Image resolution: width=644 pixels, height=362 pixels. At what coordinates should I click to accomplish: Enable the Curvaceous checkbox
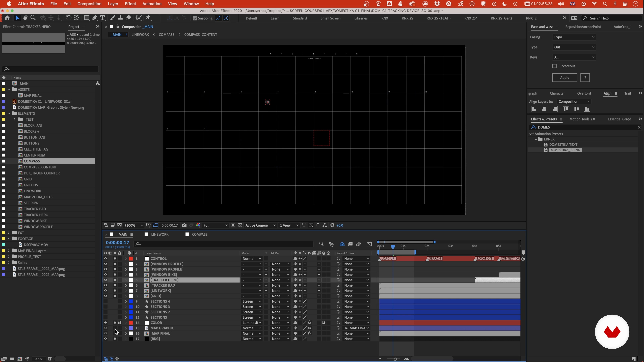tap(554, 66)
